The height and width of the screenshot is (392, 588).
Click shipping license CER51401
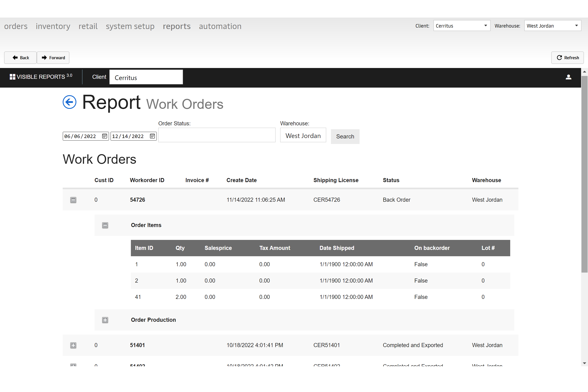tap(327, 345)
